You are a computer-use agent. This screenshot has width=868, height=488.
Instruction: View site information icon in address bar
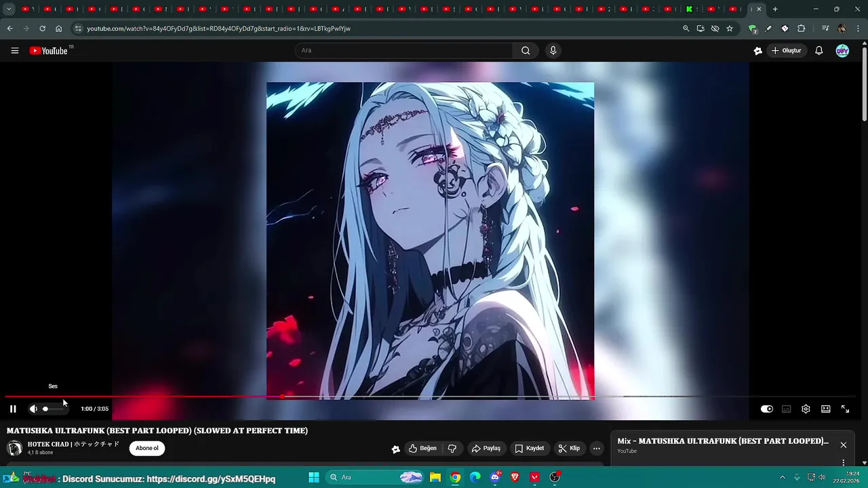(77, 28)
